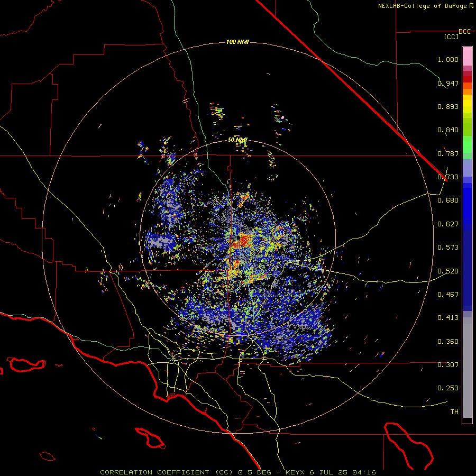Image resolution: width=476 pixels, height=476 pixels.
Task: Click the 0.253 scale value
Action: click(x=448, y=388)
